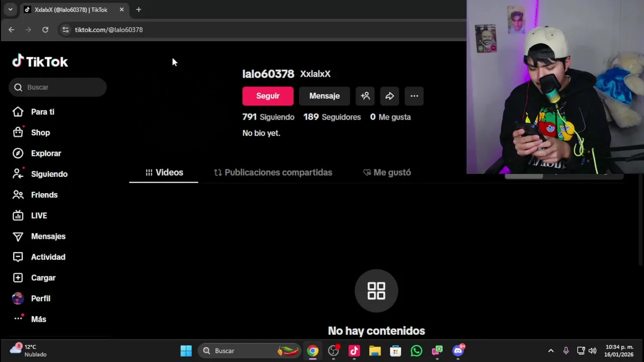Open a new browser tab
The width and height of the screenshot is (644, 362).
[138, 10]
